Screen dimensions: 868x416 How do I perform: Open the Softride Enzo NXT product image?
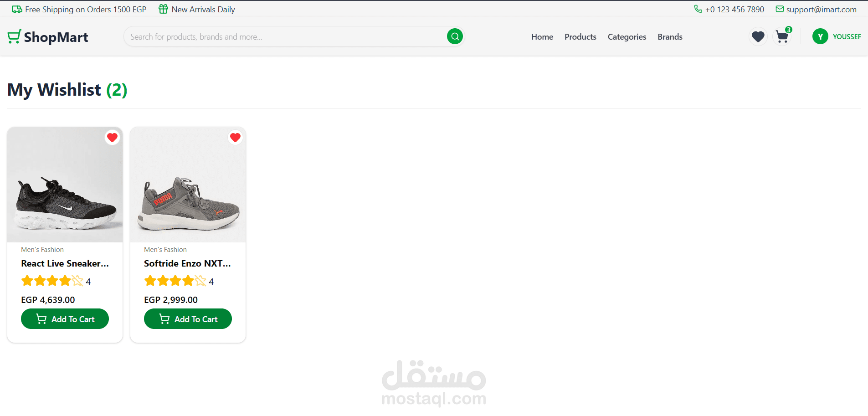click(x=188, y=185)
